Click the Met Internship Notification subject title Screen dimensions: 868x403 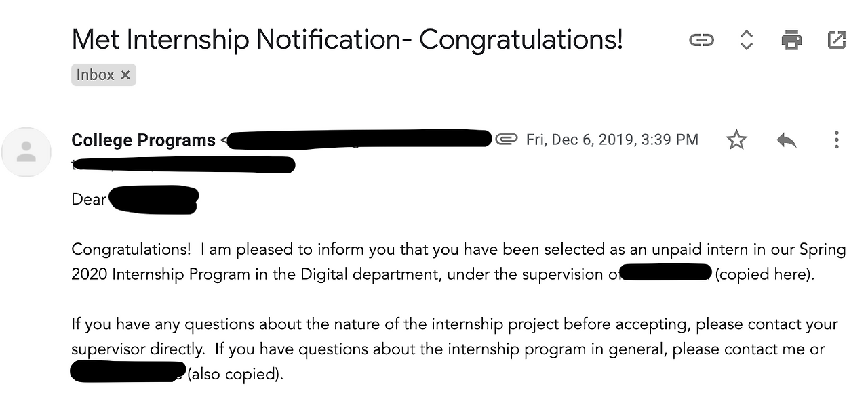[347, 40]
